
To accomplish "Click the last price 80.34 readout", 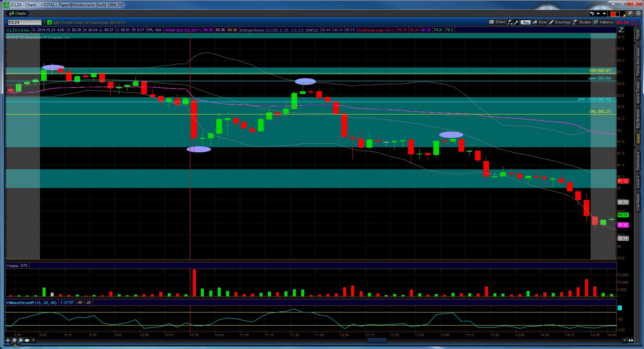I will [623, 22].
